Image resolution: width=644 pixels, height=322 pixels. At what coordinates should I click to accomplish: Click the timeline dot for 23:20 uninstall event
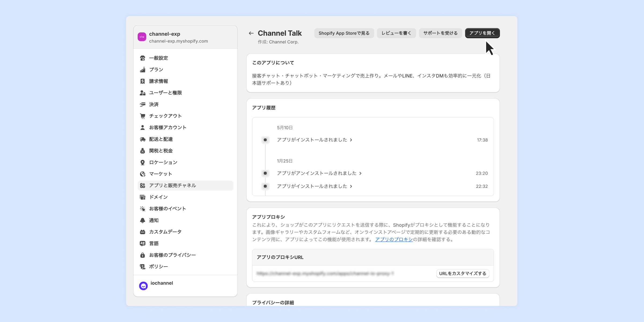click(x=265, y=173)
